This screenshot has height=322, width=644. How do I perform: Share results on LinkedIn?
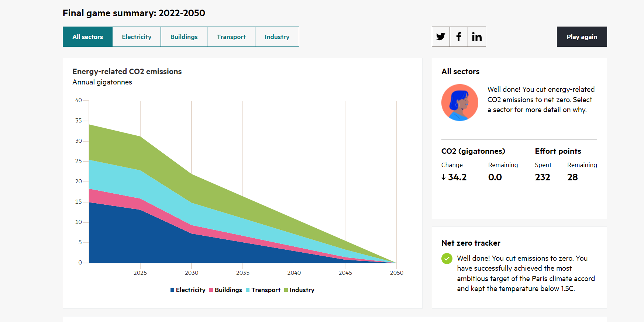pos(477,37)
